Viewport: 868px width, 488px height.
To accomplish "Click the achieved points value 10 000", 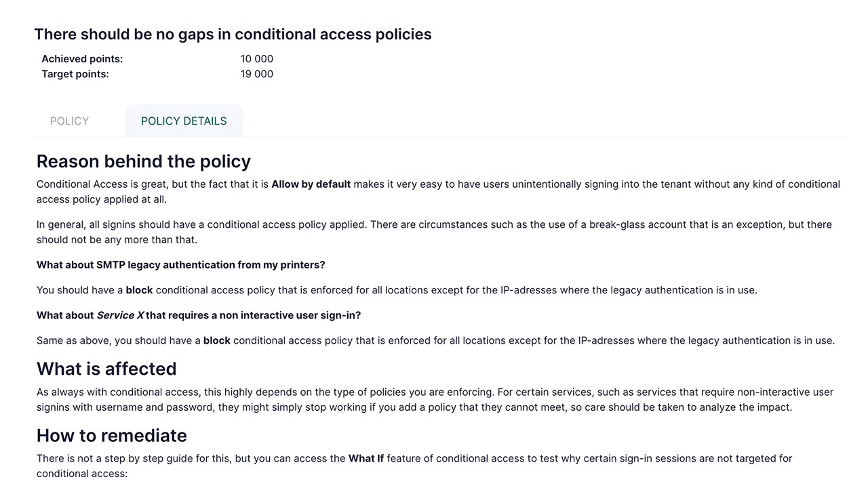I will [256, 59].
